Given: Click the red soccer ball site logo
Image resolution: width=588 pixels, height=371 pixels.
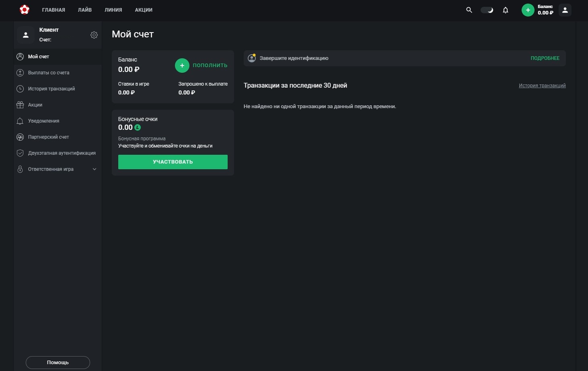Looking at the screenshot, I should (x=25, y=10).
